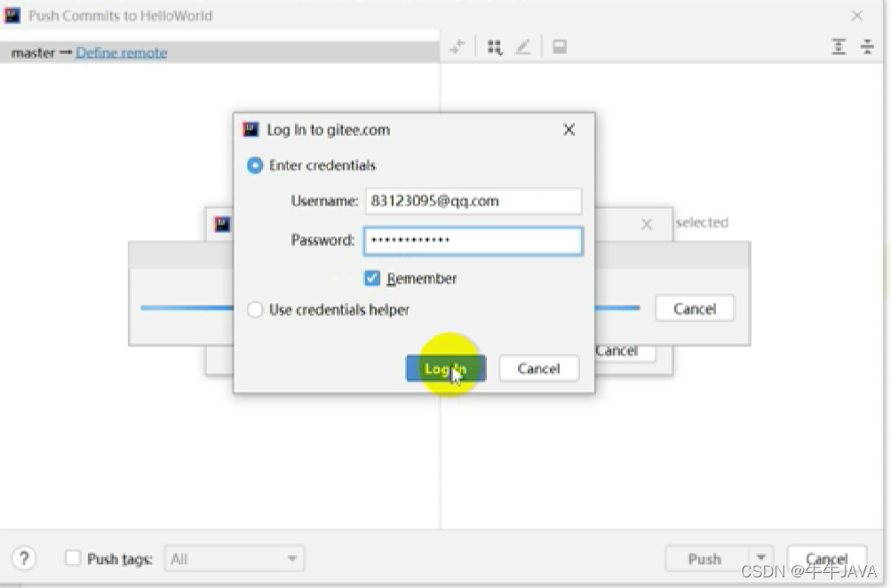
Task: Click the expand all toolbar icon
Action: [839, 46]
